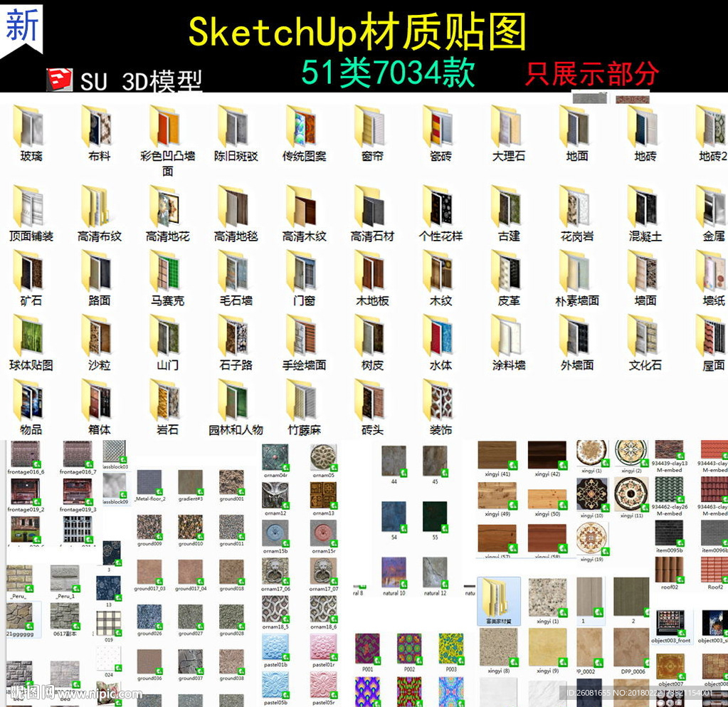Open the 外墙面 folder
The height and width of the screenshot is (707, 728).
coord(576,336)
